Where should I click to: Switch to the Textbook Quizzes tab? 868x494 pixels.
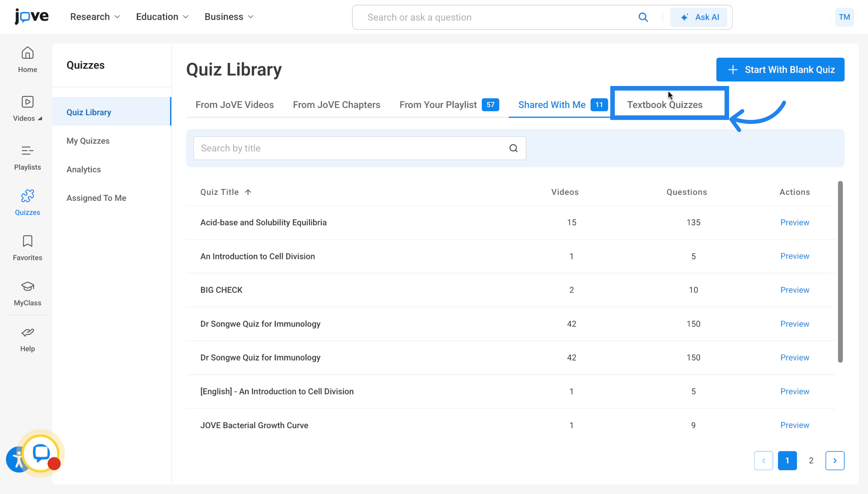click(665, 105)
